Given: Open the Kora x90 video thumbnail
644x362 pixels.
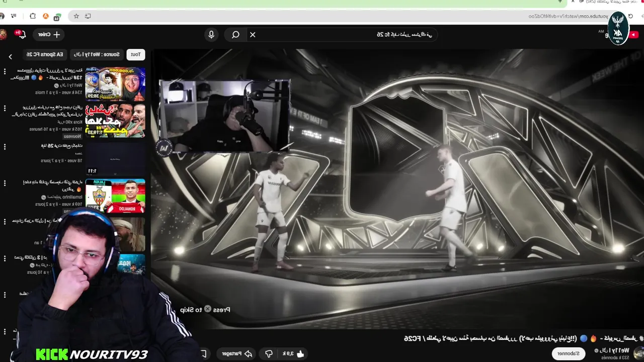Looking at the screenshot, I should pos(115,121).
